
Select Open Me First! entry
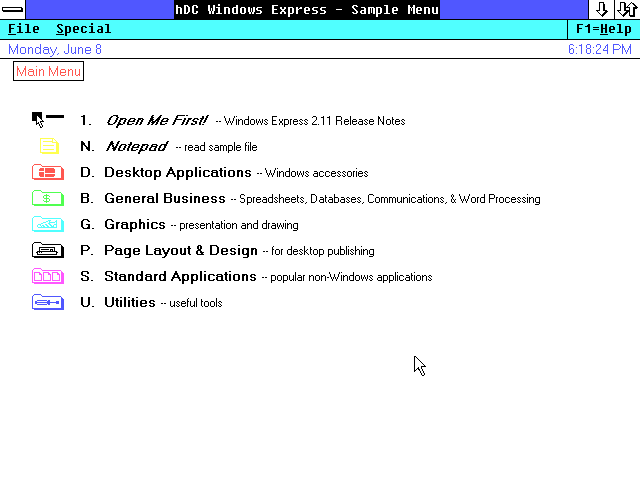tap(157, 120)
